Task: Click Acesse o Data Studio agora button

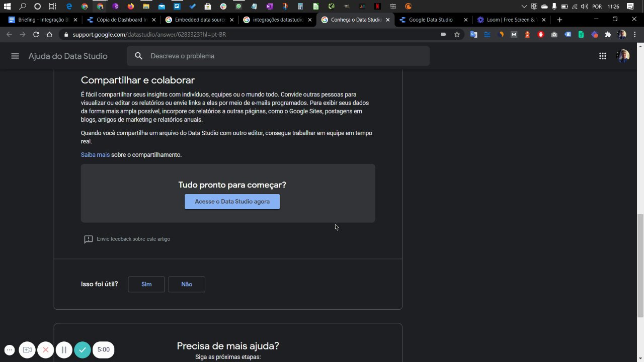Action: (x=232, y=202)
